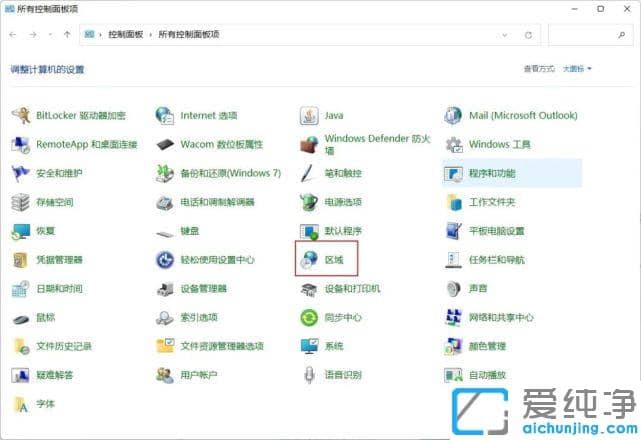Viewport: 641px width, 440px height.
Task: Open Internet 选项 globe icon
Action: click(x=165, y=116)
